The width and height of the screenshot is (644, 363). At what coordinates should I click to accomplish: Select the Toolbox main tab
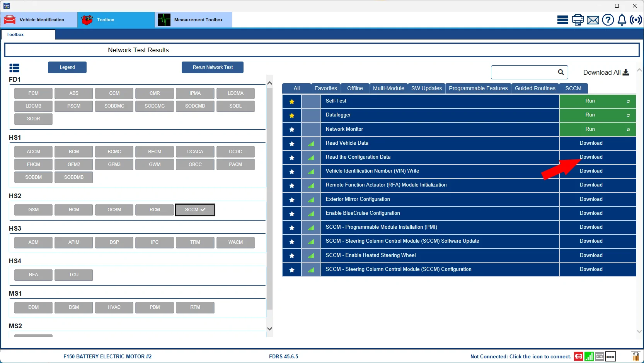click(116, 20)
